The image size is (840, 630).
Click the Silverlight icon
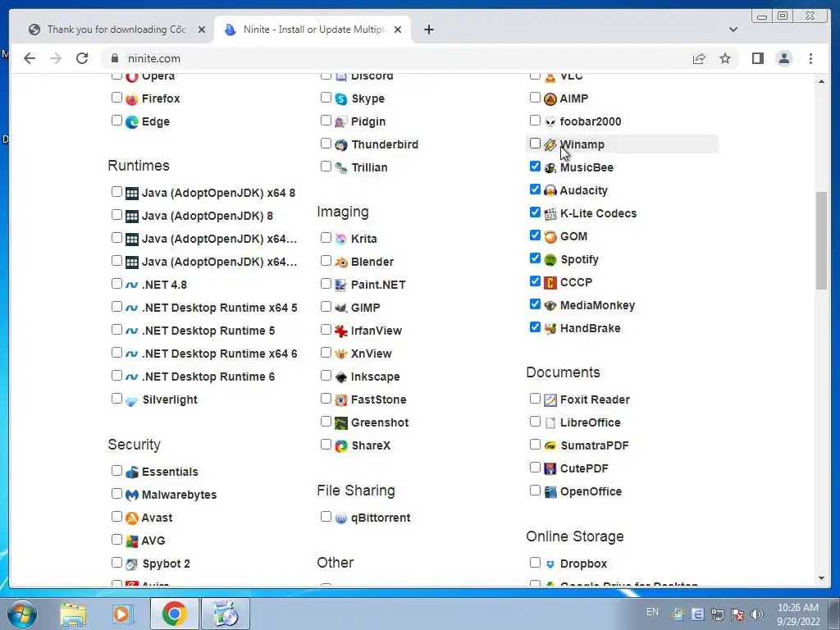[x=132, y=400]
